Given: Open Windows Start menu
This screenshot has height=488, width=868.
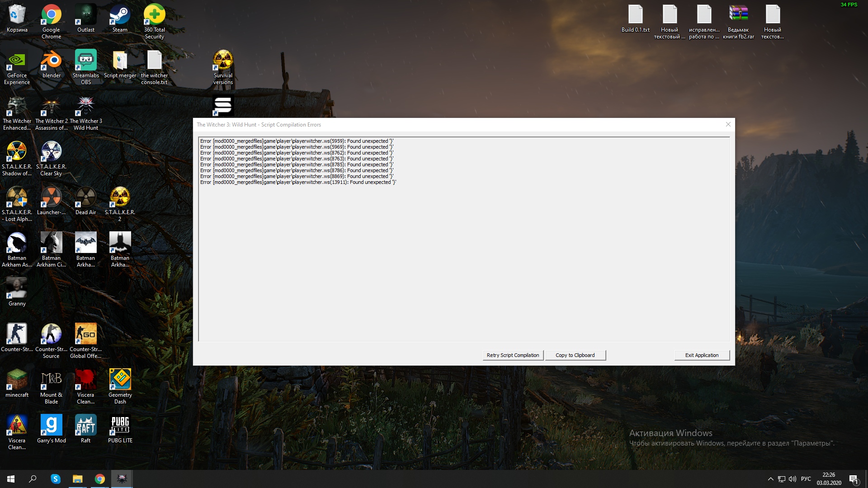Looking at the screenshot, I should click(11, 479).
